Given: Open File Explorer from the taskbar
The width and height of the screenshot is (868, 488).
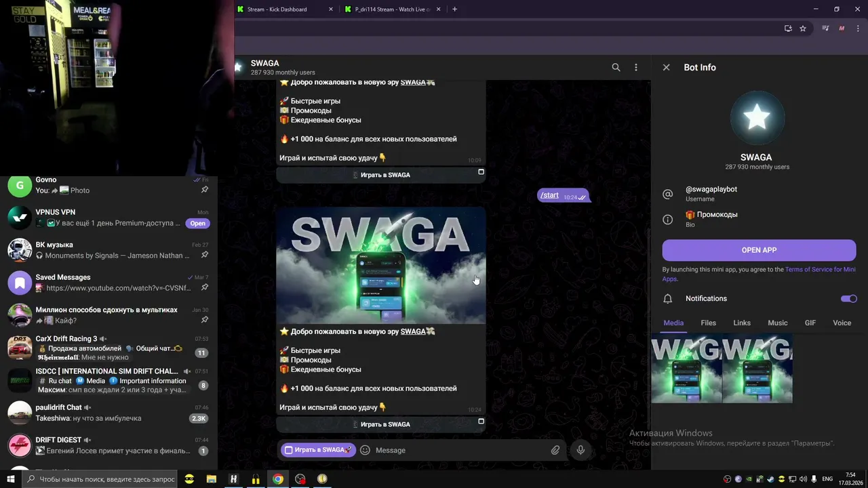Looking at the screenshot, I should [x=212, y=479].
